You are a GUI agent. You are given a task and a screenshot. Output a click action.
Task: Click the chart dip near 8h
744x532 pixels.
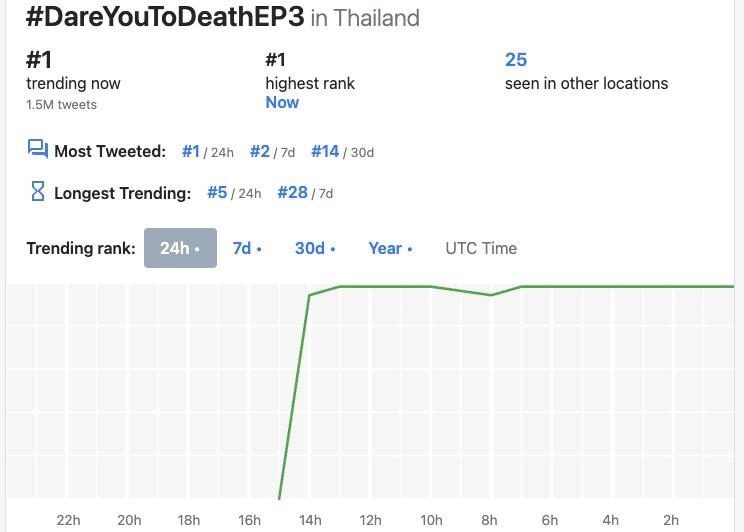tap(490, 295)
